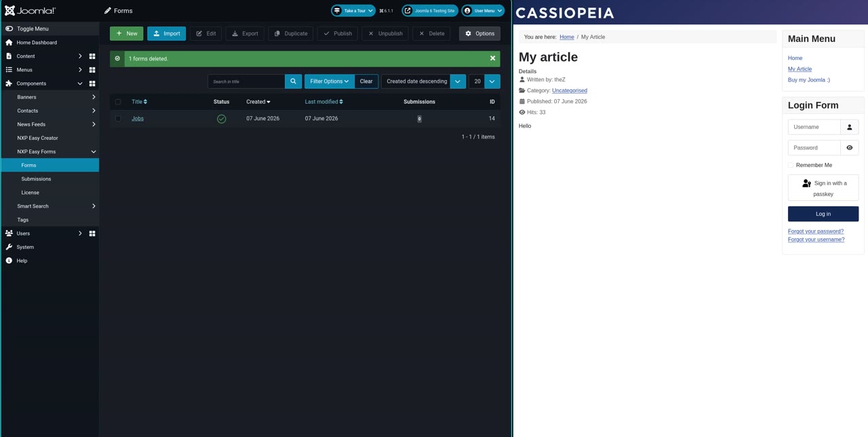The image size is (868, 437).
Task: Click the Jobs submissions count badge
Action: tap(419, 119)
